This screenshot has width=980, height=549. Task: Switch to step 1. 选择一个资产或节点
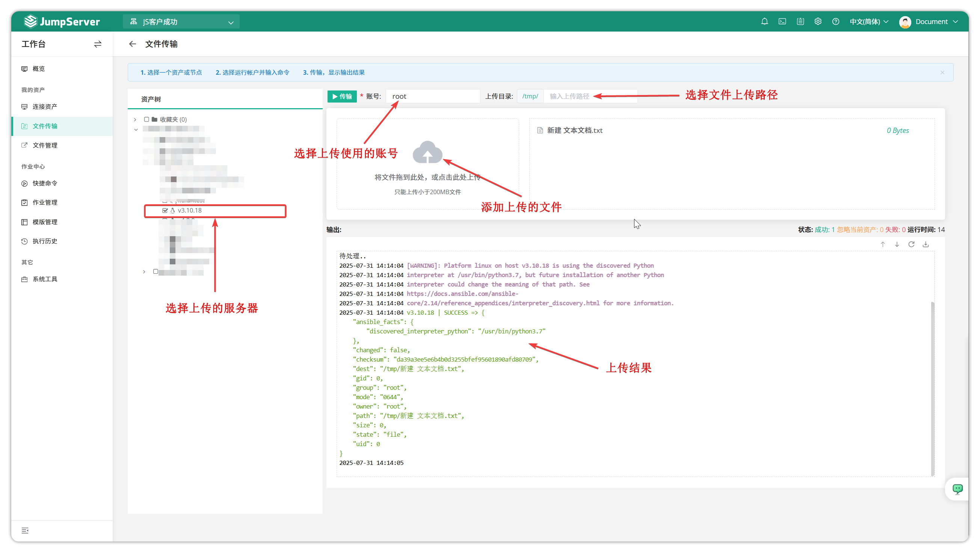[x=172, y=72]
